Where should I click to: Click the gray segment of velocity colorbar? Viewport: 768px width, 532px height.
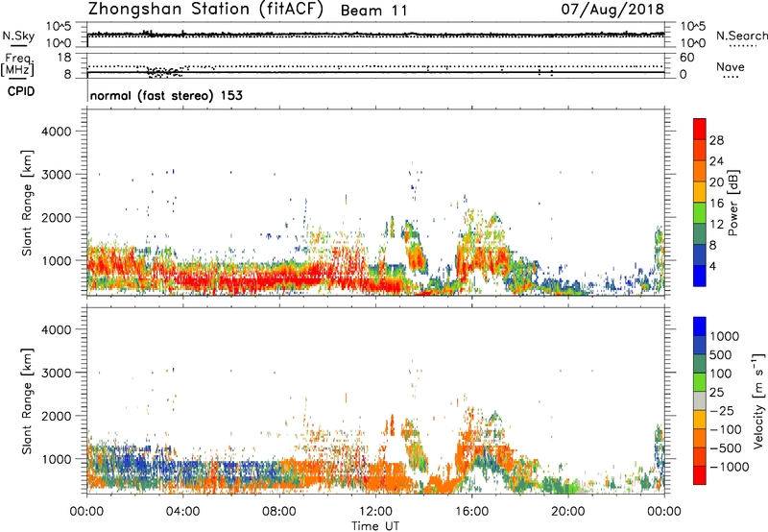(700, 400)
